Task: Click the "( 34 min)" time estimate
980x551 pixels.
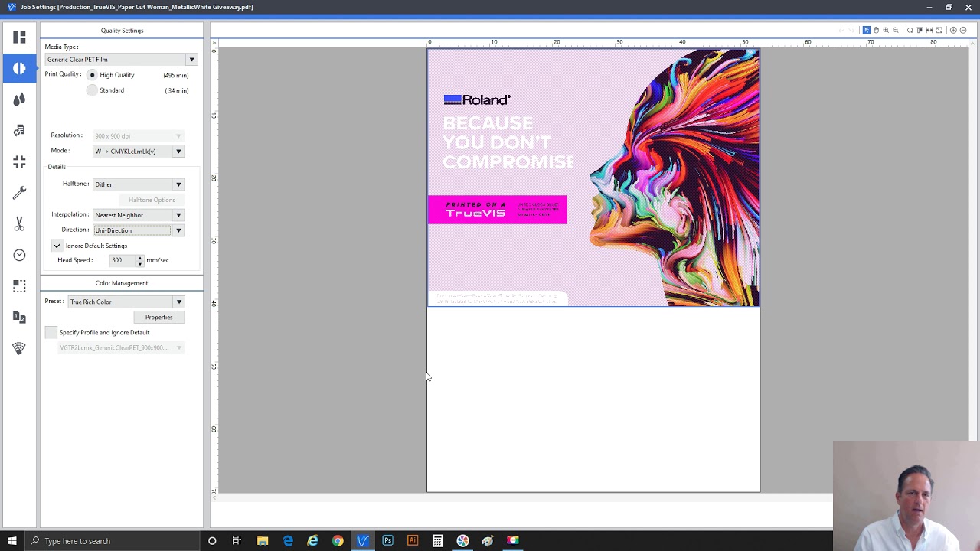Action: pyautogui.click(x=176, y=90)
